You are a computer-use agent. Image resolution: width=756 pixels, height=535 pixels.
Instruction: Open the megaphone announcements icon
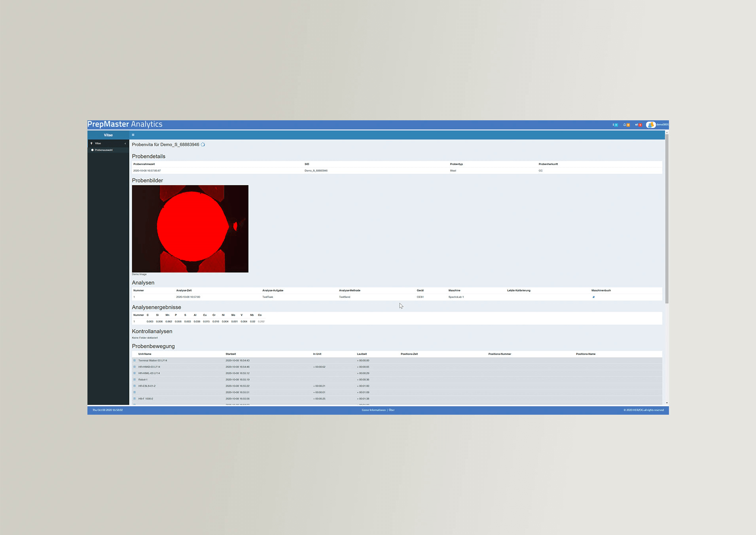(x=639, y=125)
